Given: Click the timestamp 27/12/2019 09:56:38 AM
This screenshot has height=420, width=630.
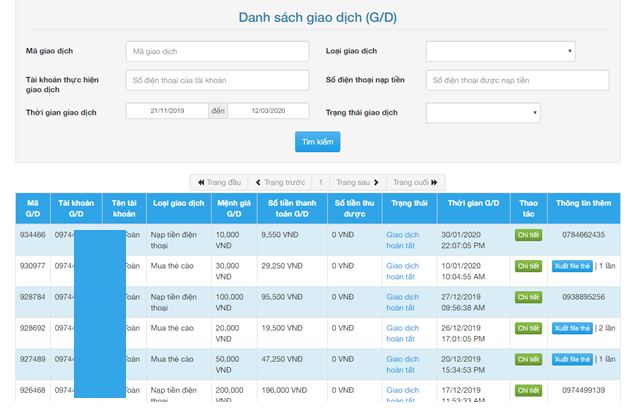Looking at the screenshot, I should pos(463,302).
